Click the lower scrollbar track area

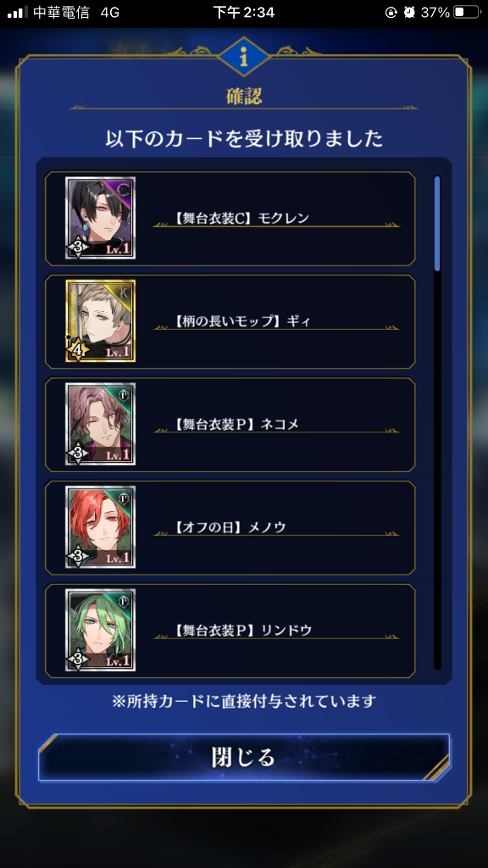point(437,470)
